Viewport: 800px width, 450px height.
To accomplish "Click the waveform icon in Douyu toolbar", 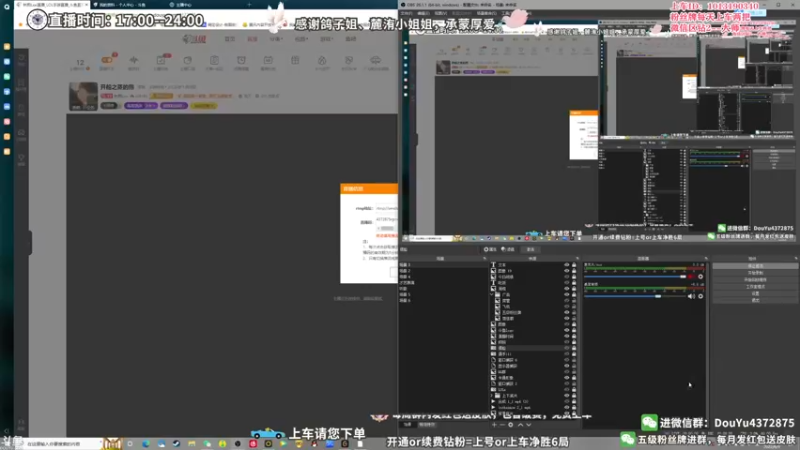I will point(134,61).
